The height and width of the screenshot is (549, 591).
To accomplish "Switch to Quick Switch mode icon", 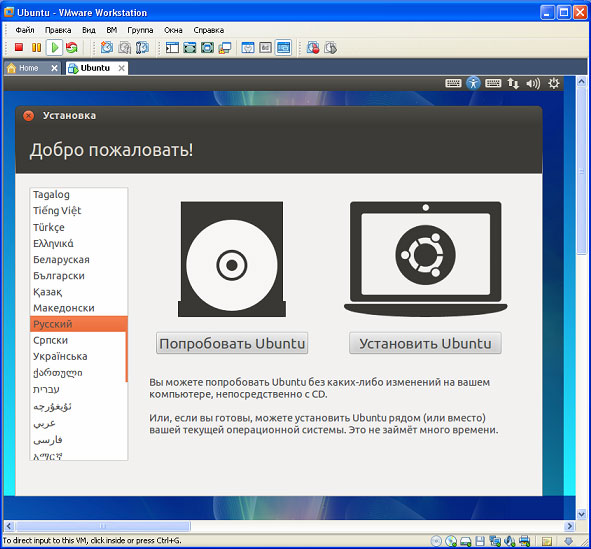I will [x=190, y=47].
